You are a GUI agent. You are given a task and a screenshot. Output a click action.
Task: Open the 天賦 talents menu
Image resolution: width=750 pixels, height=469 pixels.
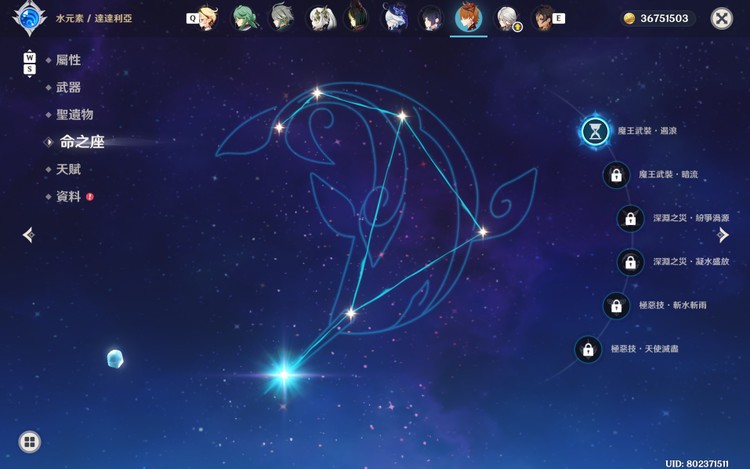tap(68, 169)
